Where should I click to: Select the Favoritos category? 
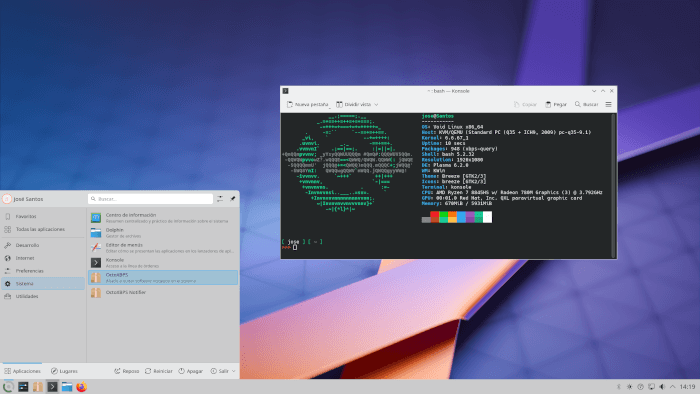tap(43, 216)
